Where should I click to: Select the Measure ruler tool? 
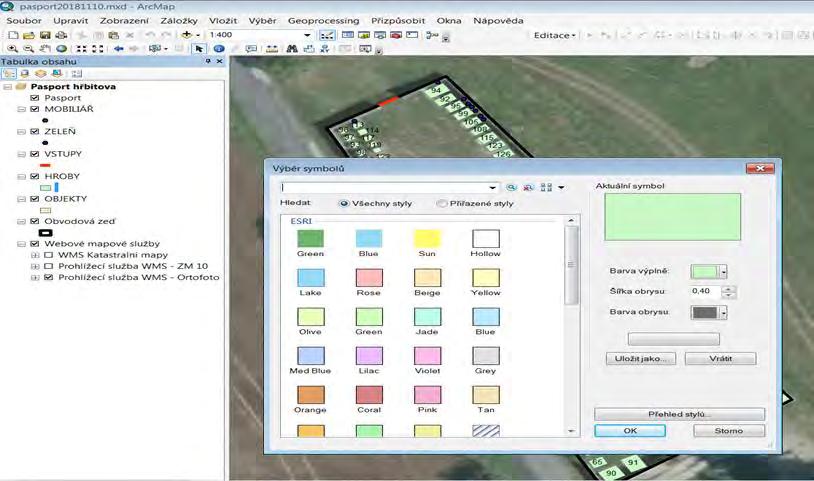pos(272,49)
